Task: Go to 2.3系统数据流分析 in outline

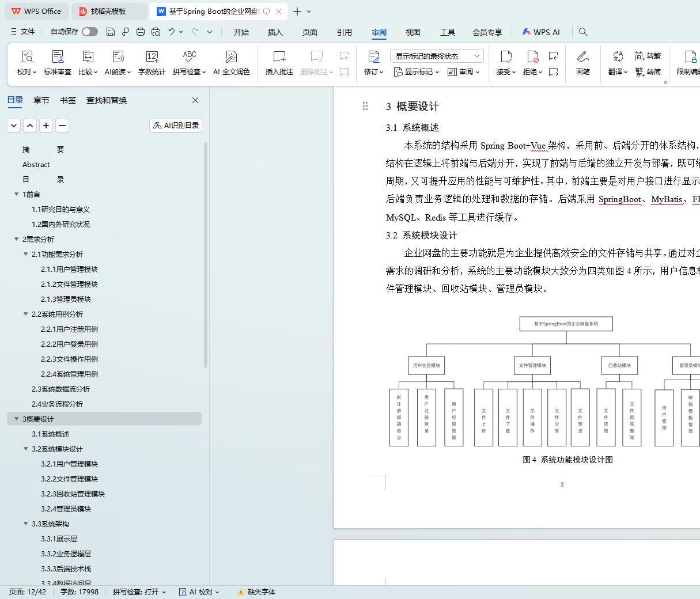Action: tap(60, 389)
